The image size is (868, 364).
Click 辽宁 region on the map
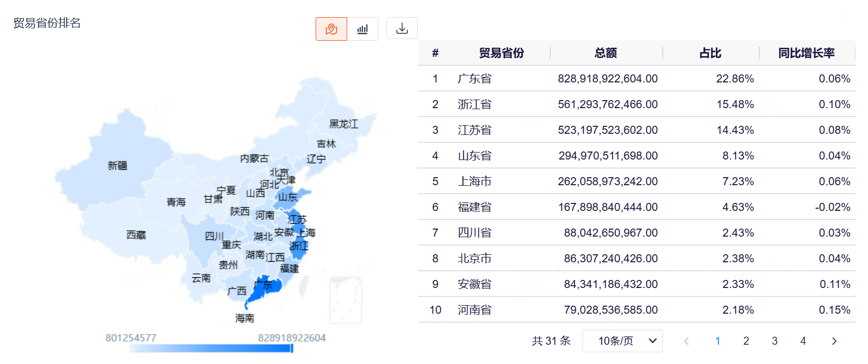[316, 158]
